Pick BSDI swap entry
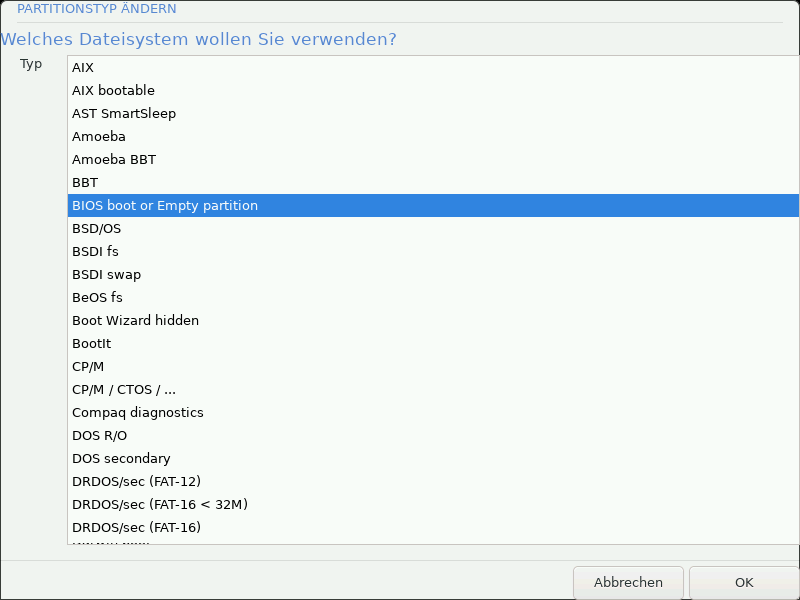Viewport: 800px width, 600px height. (106, 274)
